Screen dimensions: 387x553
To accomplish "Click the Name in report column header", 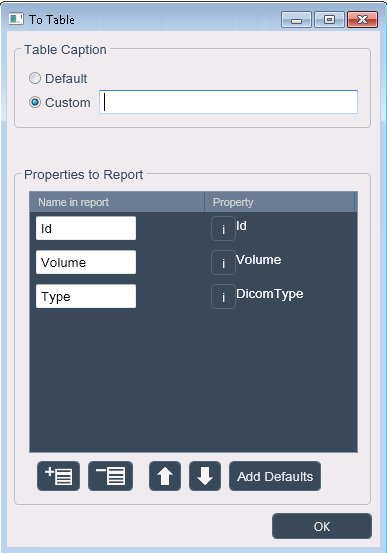I will pos(117,202).
